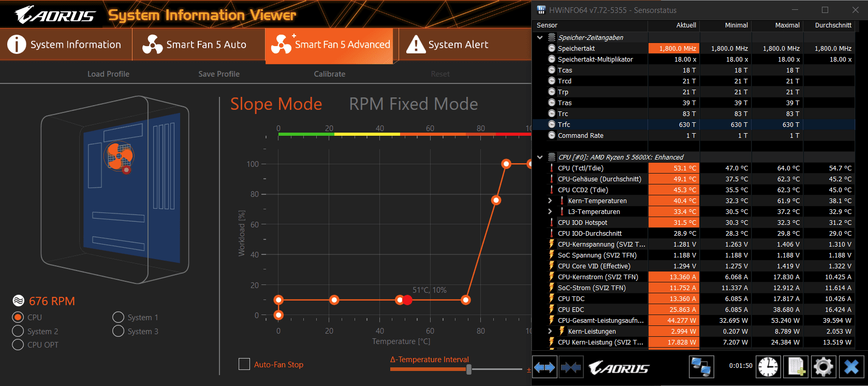Viewport: 868px width, 386px height.
Task: Expand the L3-Temperaturen row
Action: point(550,211)
